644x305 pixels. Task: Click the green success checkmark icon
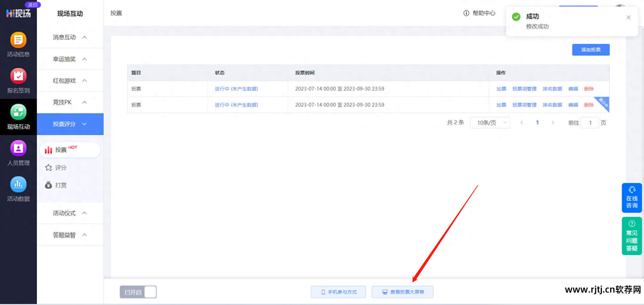pos(516,17)
